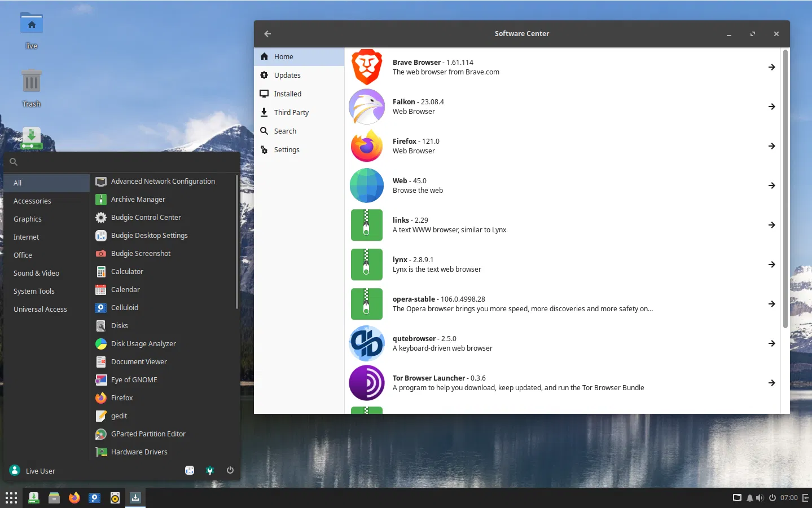Filter the menu by Graphics

(x=47, y=219)
